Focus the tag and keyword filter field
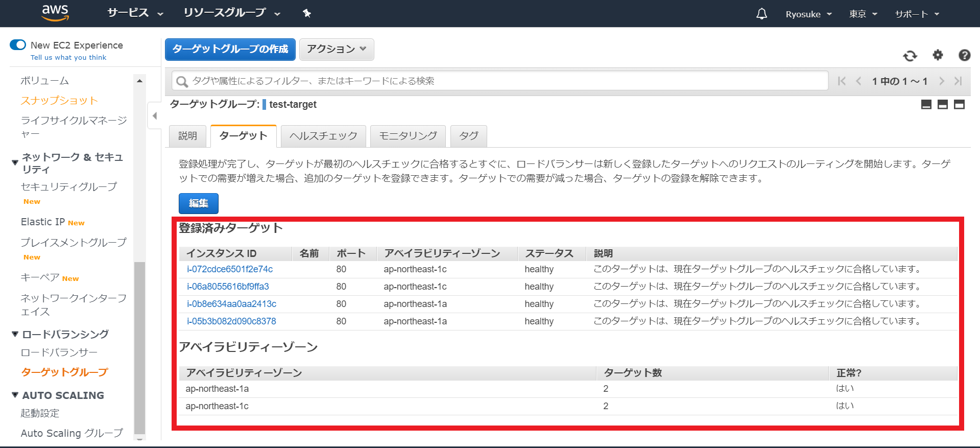The height and width of the screenshot is (448, 980). pyautogui.click(x=500, y=81)
